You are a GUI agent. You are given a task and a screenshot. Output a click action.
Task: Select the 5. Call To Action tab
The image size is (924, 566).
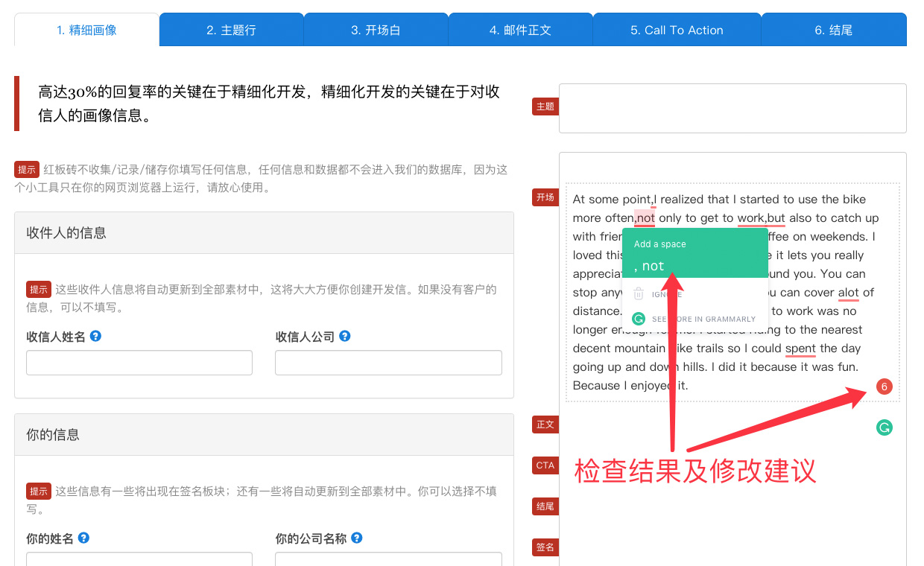(x=677, y=30)
